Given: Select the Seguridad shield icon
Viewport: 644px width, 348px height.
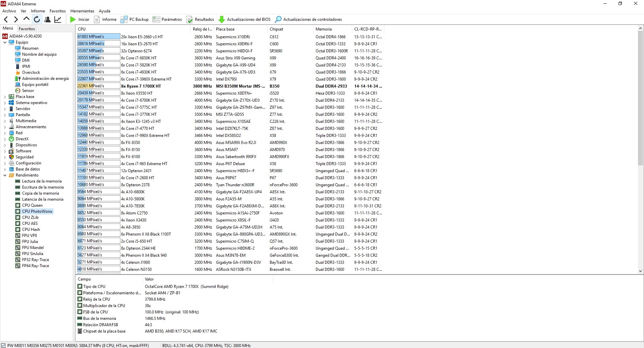Looking at the screenshot, I should 11,157.
